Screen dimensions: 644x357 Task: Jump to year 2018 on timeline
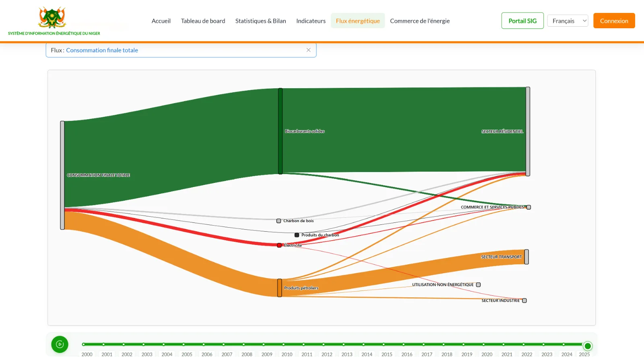point(444,345)
